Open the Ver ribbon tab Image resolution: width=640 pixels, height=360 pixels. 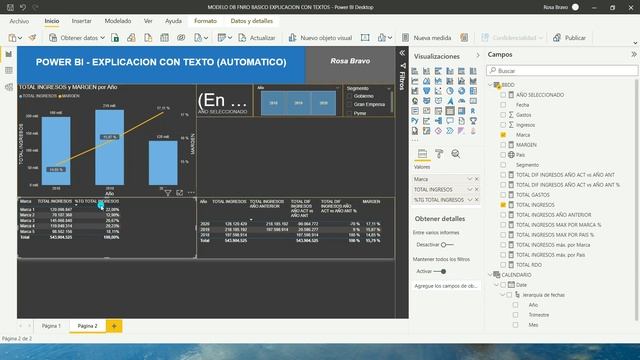pos(148,21)
